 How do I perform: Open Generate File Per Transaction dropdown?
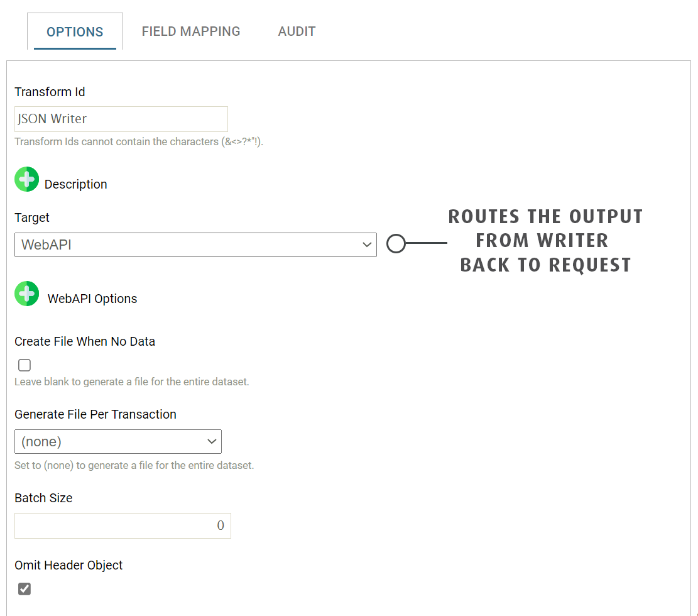[118, 442]
